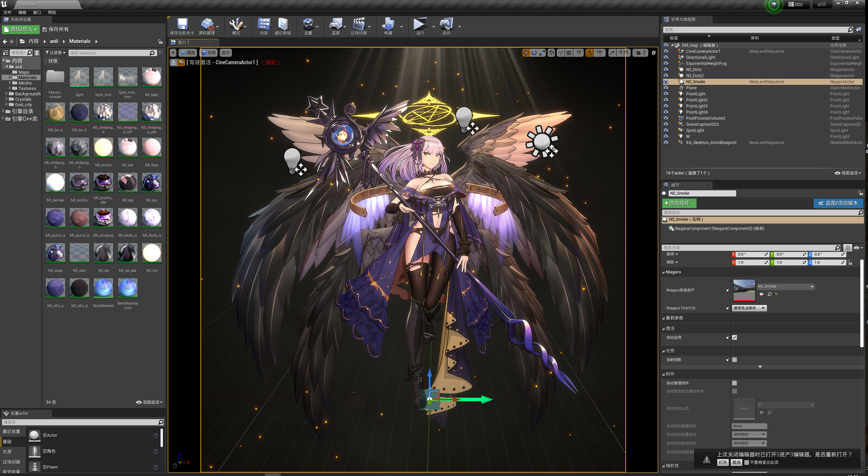Open the Help menu
This screenshot has height=476, width=868.
pos(52,12)
